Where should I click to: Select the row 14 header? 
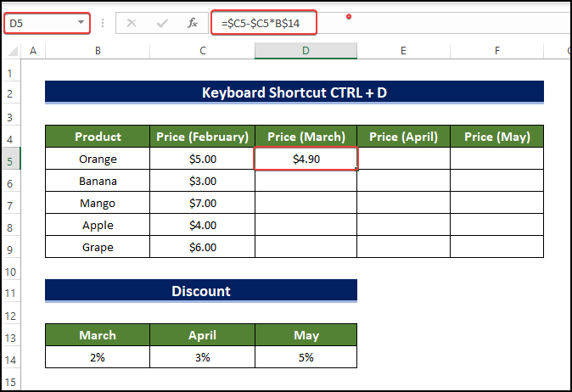pos(13,357)
